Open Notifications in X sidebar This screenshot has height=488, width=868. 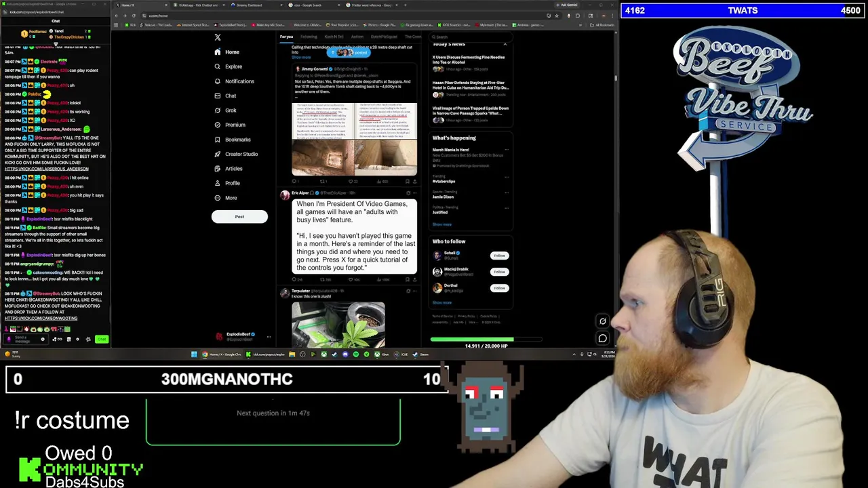tap(234, 81)
